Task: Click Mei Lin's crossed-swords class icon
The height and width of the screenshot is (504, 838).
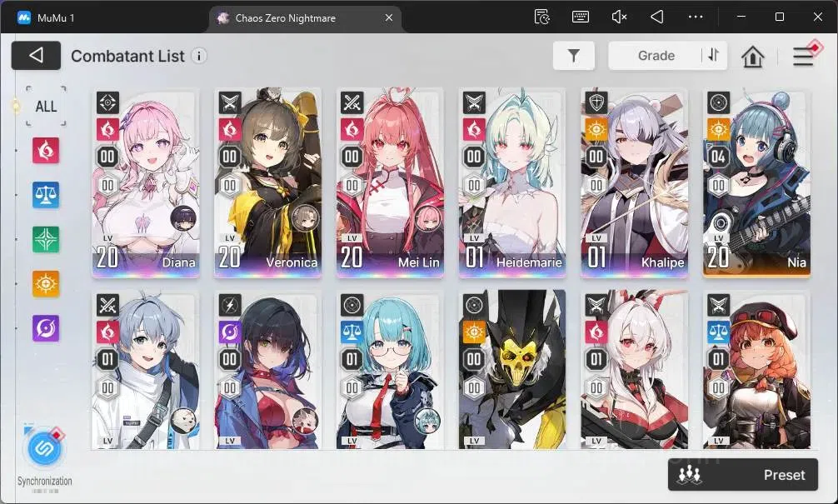Action: click(352, 102)
